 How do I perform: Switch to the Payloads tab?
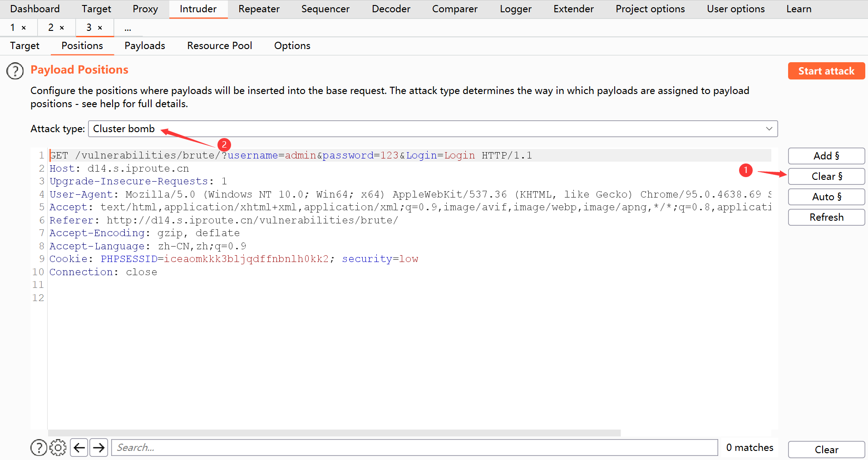(x=145, y=46)
